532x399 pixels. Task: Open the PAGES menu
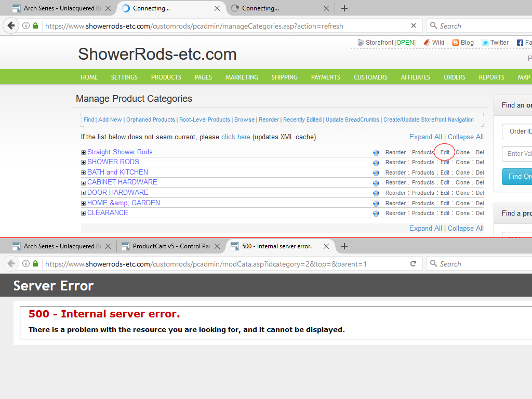click(x=203, y=77)
